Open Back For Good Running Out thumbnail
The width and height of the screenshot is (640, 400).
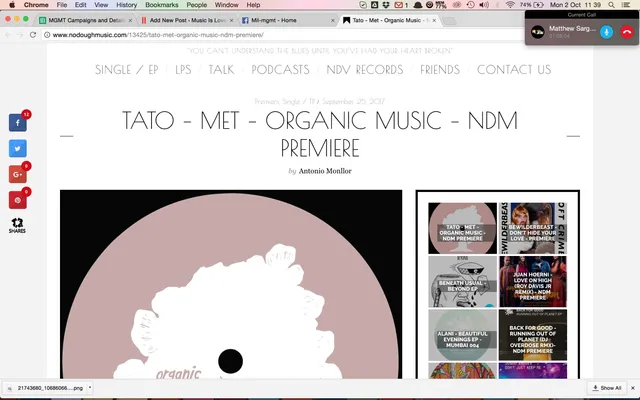point(533,335)
